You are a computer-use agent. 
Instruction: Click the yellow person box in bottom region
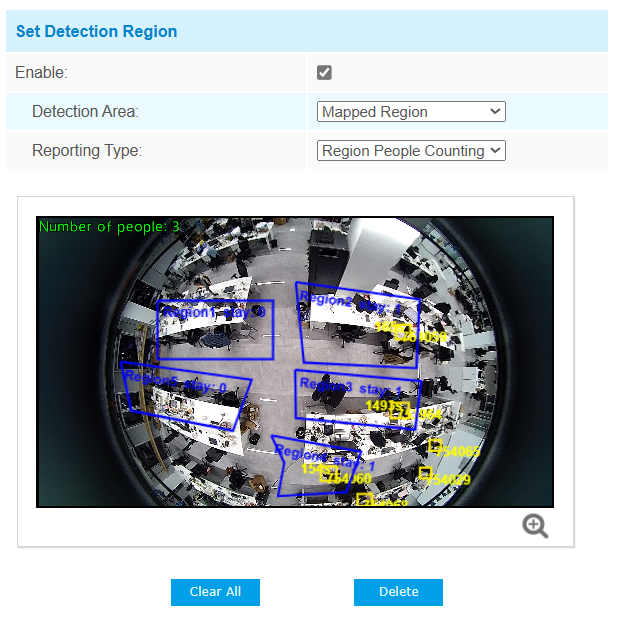pos(328,474)
